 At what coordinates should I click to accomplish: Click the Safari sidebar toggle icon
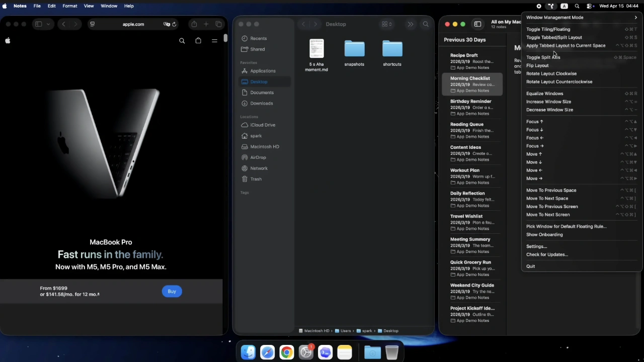[38, 24]
